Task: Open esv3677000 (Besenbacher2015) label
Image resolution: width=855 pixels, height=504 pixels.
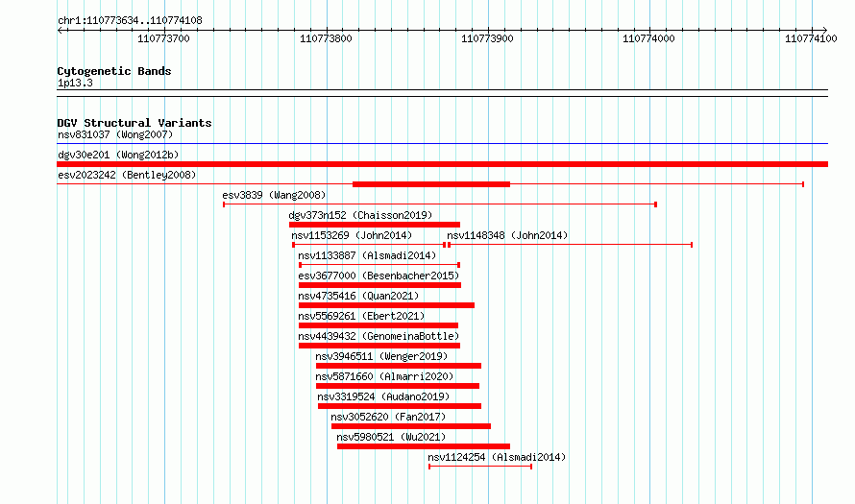Action: (379, 276)
